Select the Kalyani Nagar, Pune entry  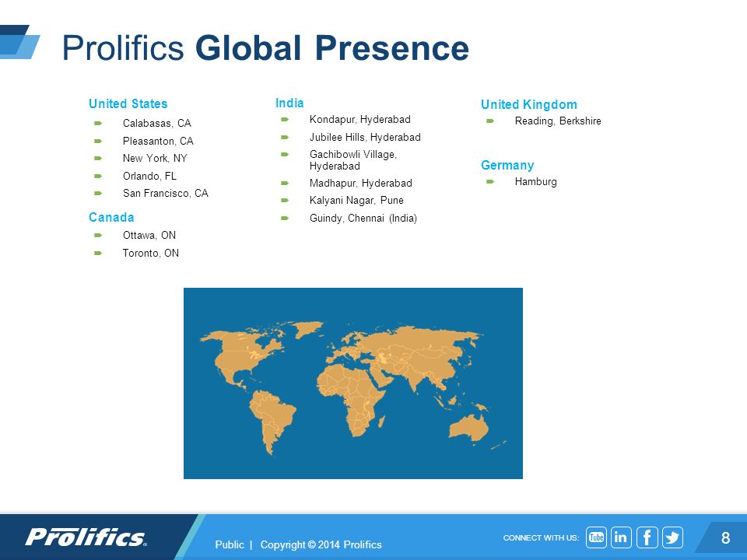coord(356,201)
